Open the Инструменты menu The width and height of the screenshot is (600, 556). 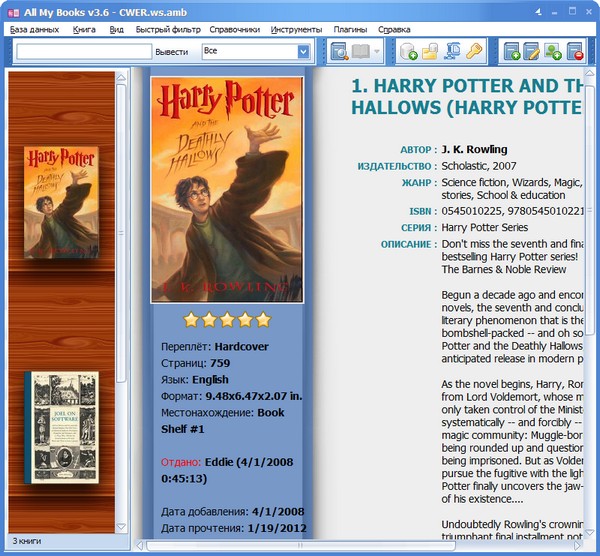tap(297, 29)
